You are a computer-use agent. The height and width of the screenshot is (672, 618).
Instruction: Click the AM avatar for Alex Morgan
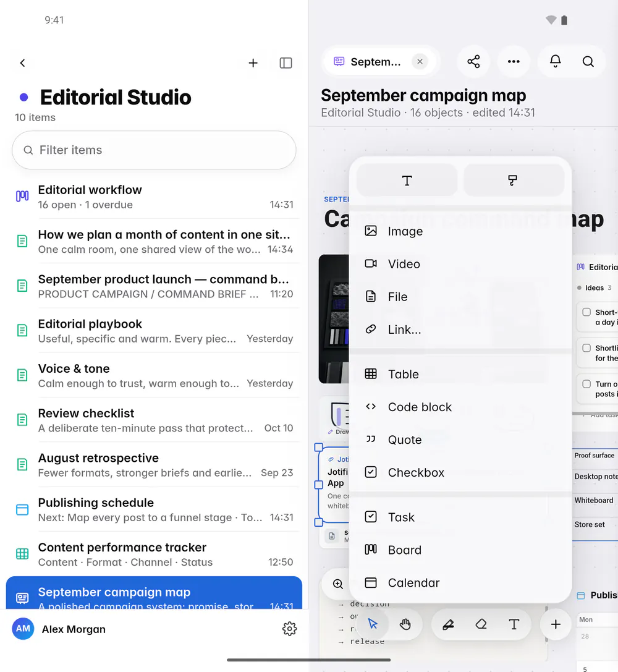pos(23,629)
